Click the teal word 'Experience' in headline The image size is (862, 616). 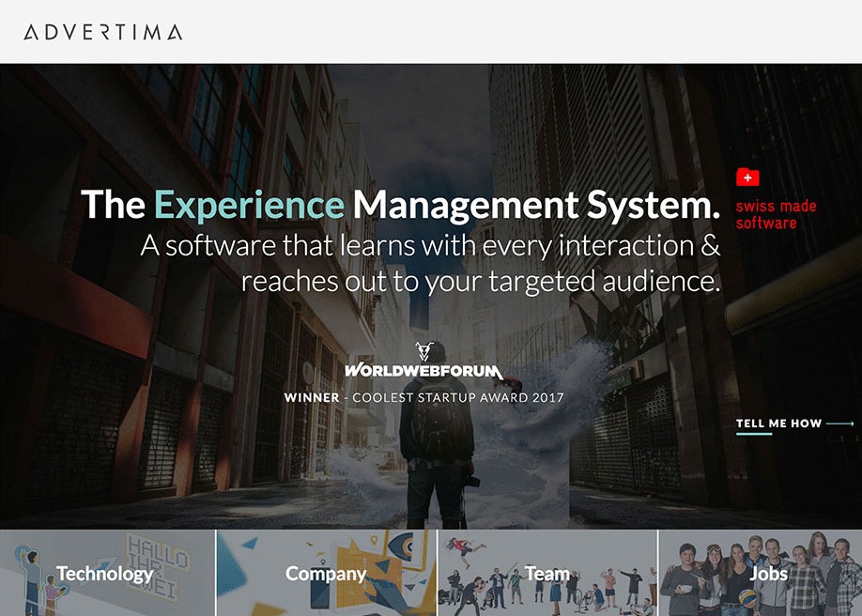pos(249,204)
